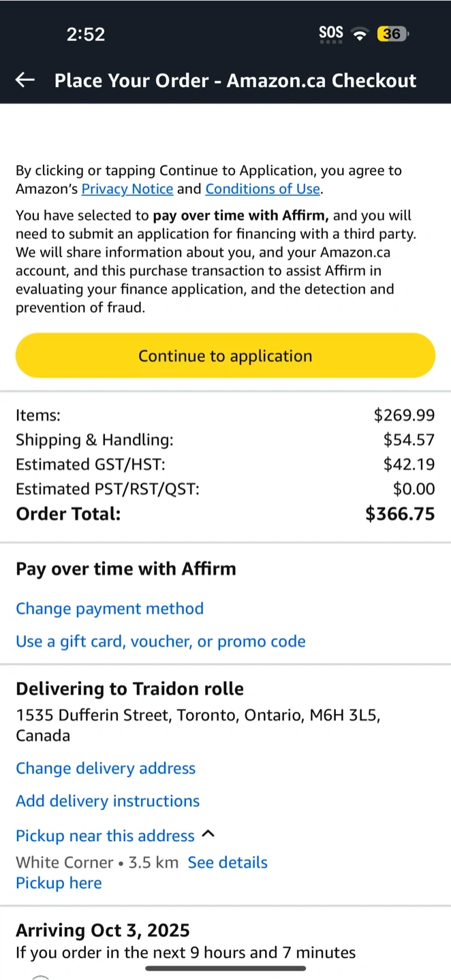Tap the SOS status indicator
Viewport: 451px width, 980px height.
(x=331, y=33)
